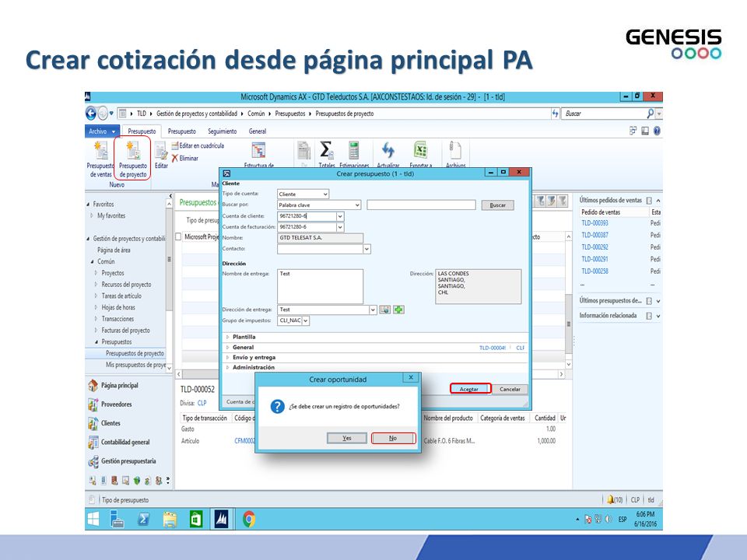Click the Totales sigma icon
This screenshot has height=560, width=747.
pos(326,150)
